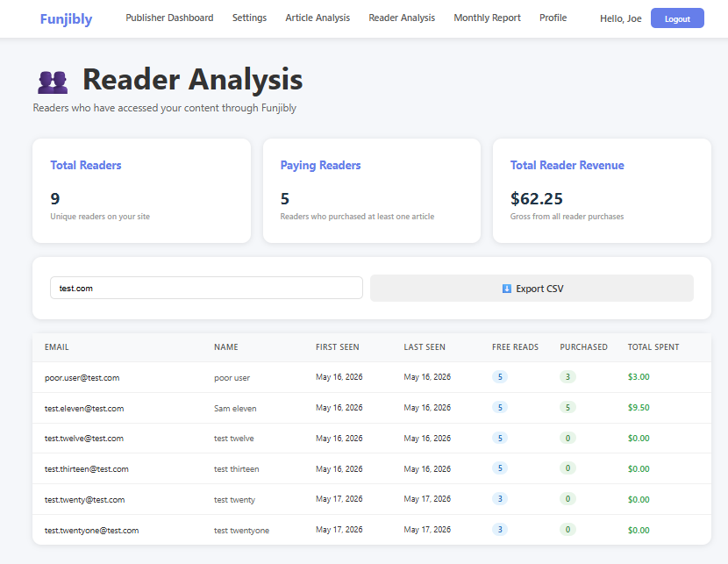The image size is (728, 564).
Task: Select email test.eleven@test.com
Action: click(x=84, y=408)
